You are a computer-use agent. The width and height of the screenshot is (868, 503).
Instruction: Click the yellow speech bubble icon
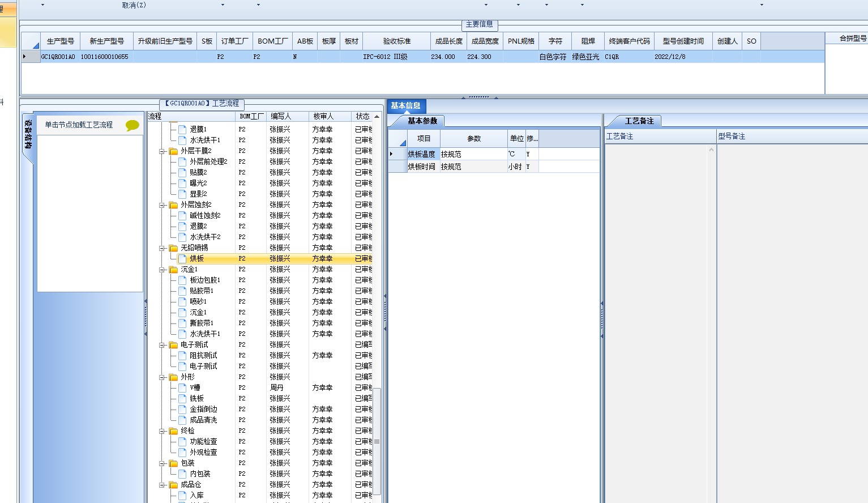(132, 125)
